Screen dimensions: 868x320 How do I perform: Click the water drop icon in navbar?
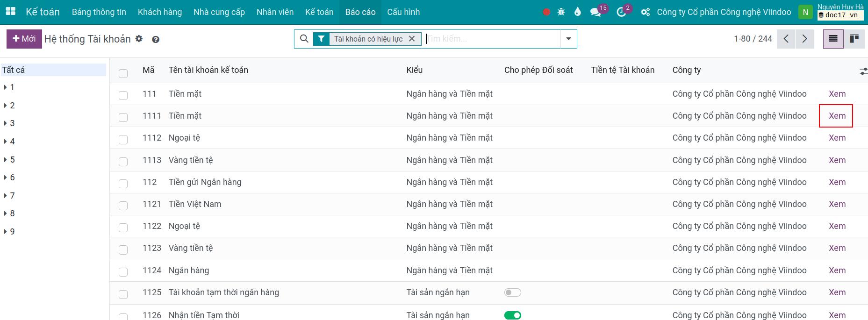(x=578, y=12)
